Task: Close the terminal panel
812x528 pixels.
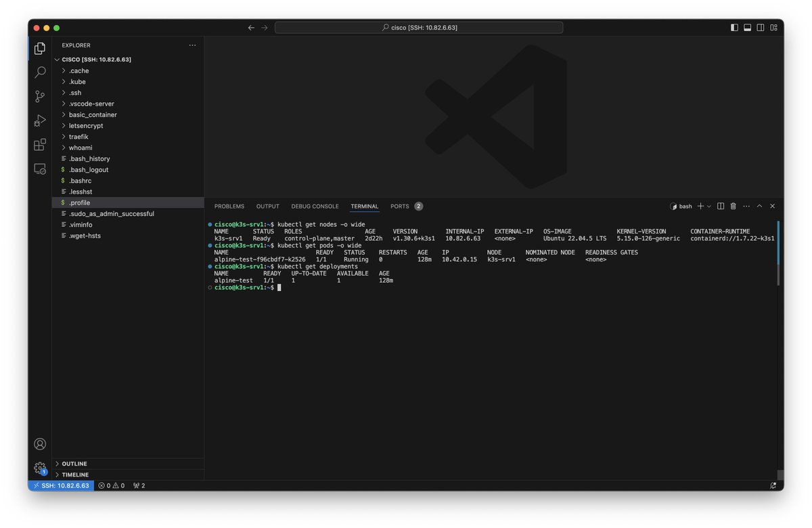Action: point(772,206)
